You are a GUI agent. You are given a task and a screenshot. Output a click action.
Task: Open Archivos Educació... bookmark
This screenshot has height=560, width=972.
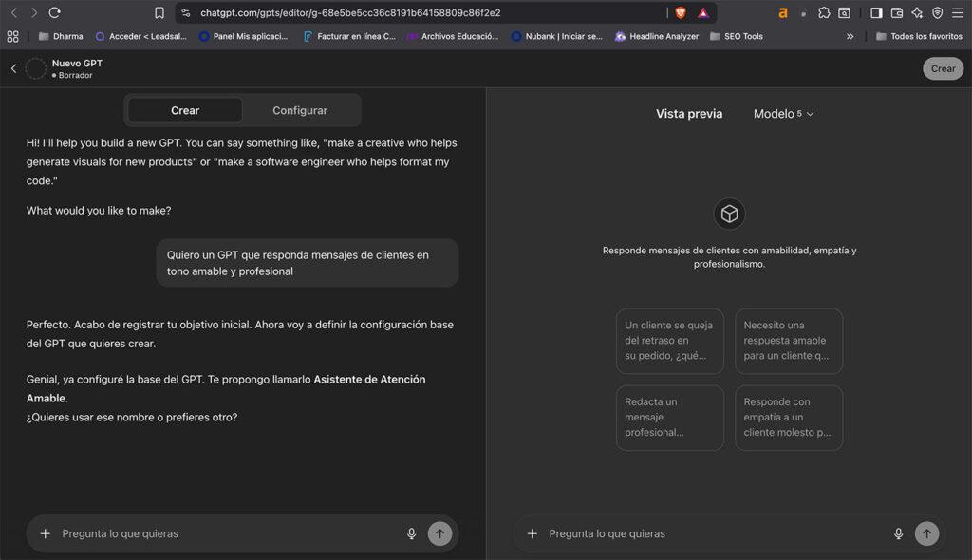[453, 37]
